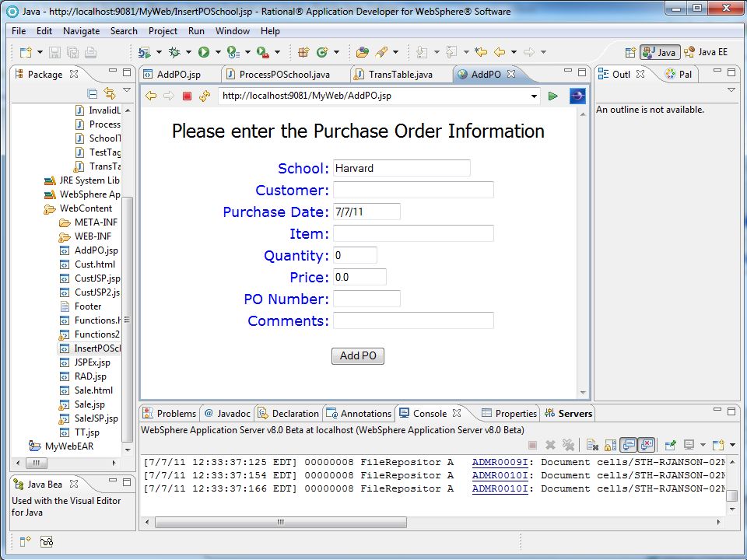Open Outline view menu triangle
This screenshot has height=560, width=747.
[731, 90]
